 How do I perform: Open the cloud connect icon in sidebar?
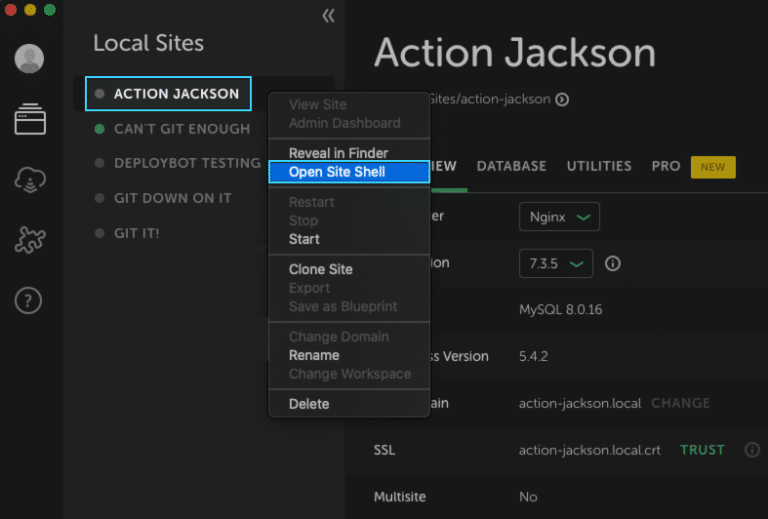pyautogui.click(x=29, y=180)
